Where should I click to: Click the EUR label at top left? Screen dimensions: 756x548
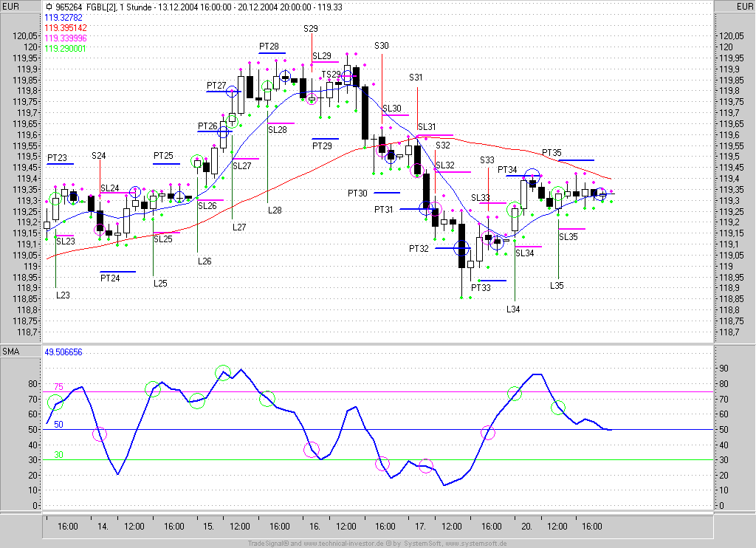tap(10, 6)
